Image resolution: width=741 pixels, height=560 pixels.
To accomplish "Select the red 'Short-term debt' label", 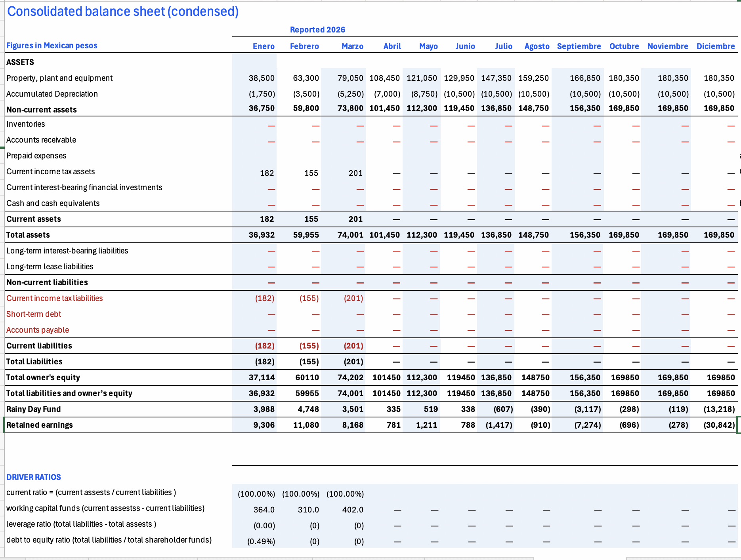I will (x=34, y=314).
